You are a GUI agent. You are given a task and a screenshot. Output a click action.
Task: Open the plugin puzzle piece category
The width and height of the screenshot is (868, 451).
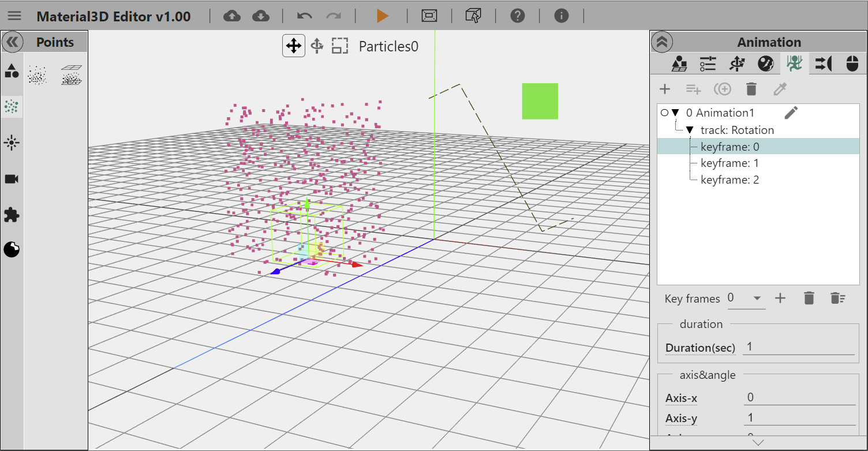point(12,215)
